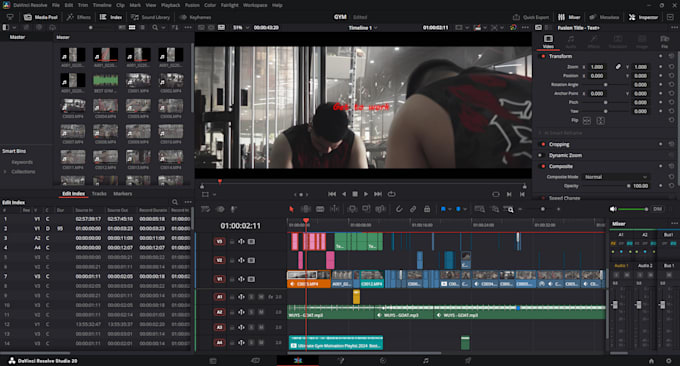This screenshot has width=680, height=366.
Task: Solo track A1 with its S button
Action: pyautogui.click(x=251, y=297)
